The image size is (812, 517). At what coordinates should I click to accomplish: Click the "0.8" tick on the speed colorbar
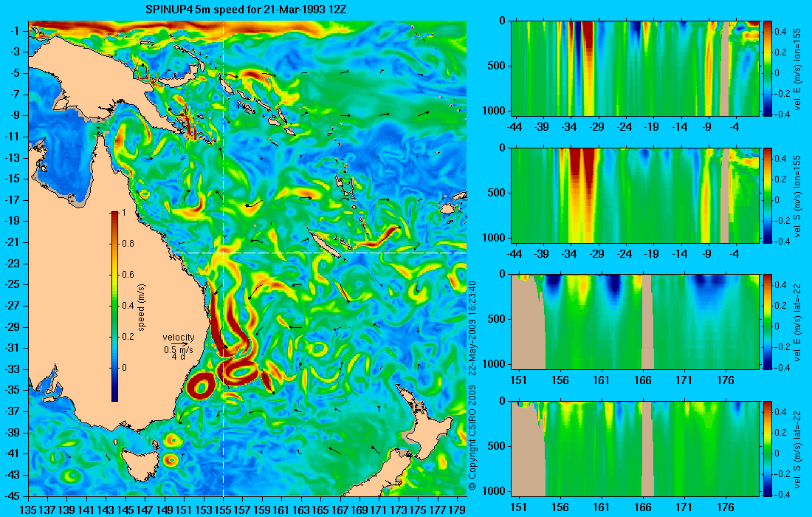point(128,244)
